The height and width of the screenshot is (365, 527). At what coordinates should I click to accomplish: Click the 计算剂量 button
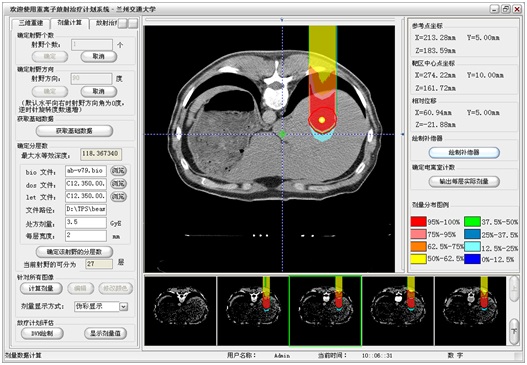click(41, 288)
